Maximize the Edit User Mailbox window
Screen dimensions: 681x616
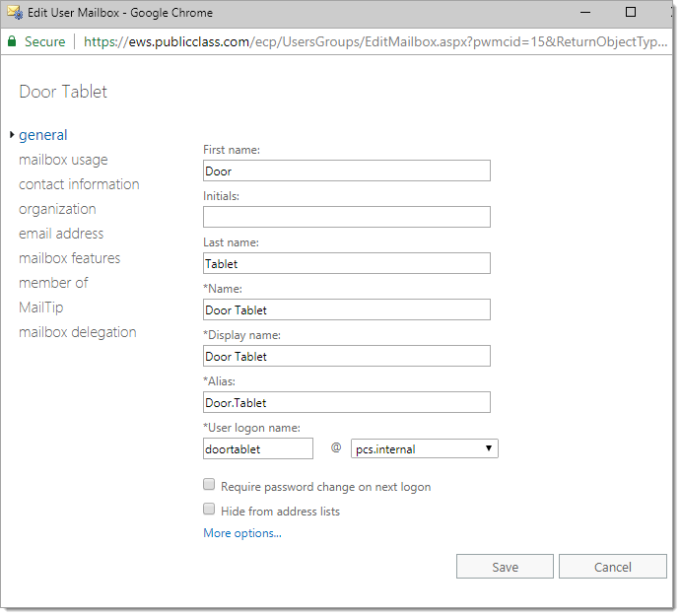click(631, 13)
